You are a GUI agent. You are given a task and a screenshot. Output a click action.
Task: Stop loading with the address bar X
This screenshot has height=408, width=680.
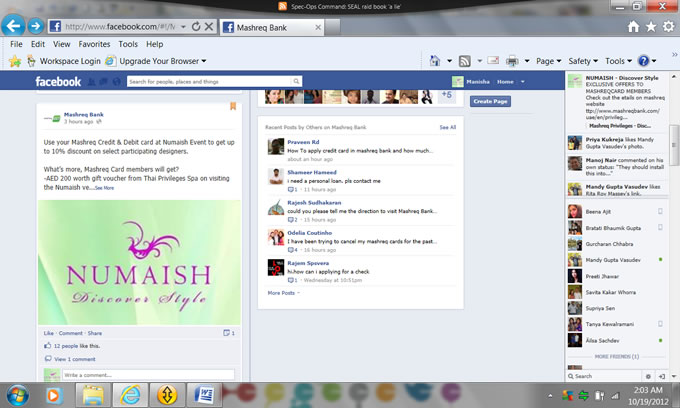point(209,26)
